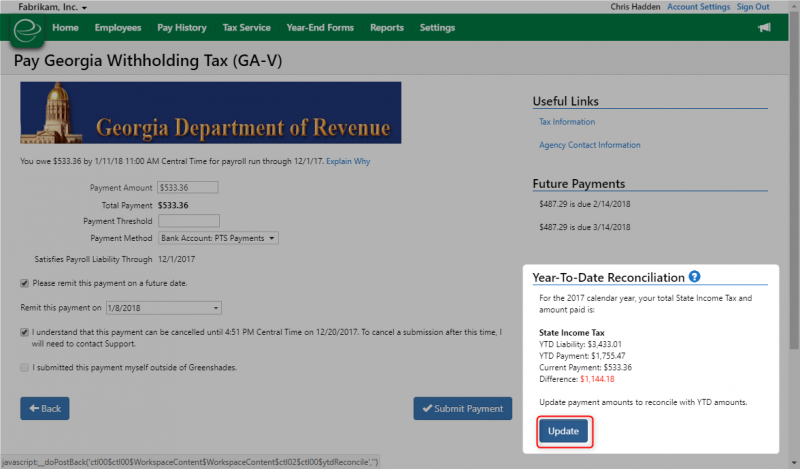The width and height of the screenshot is (800, 469).
Task: Open the Year-End Forms menu
Action: point(320,28)
